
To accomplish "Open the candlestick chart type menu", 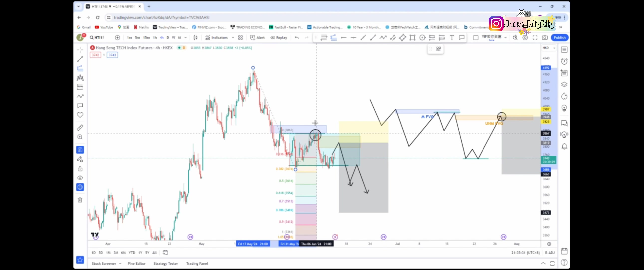I will 195,37.
